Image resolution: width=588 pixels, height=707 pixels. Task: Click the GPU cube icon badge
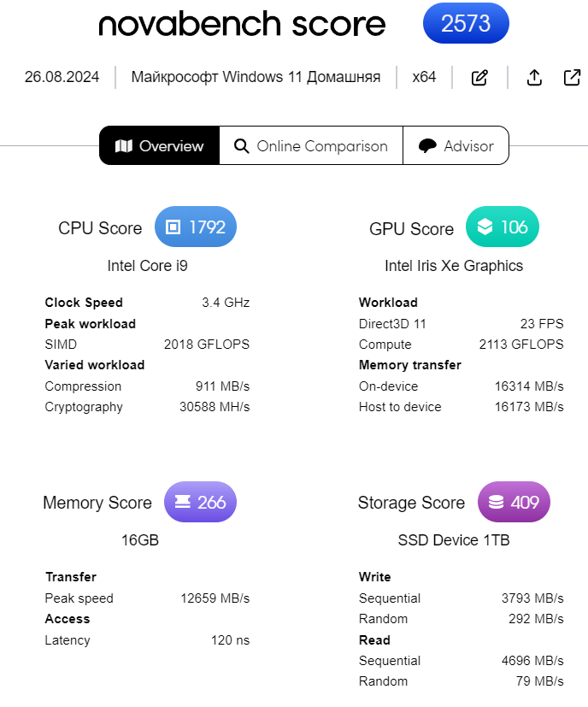(485, 227)
